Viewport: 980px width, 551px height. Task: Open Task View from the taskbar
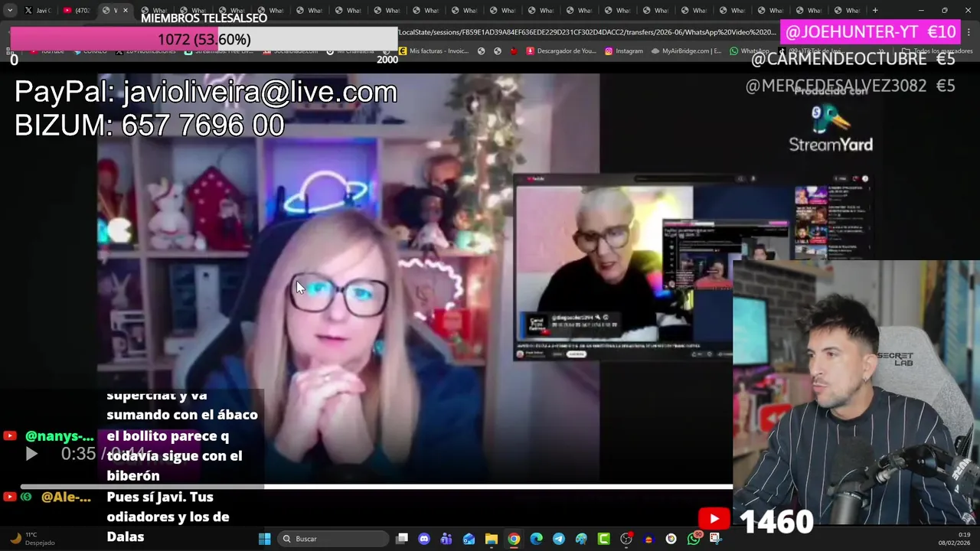click(402, 539)
